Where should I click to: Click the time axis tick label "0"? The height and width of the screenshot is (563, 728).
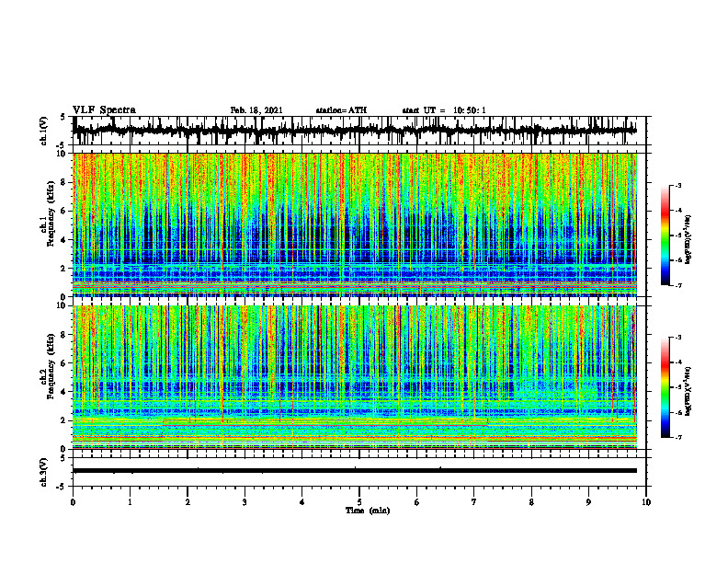[x=73, y=502]
